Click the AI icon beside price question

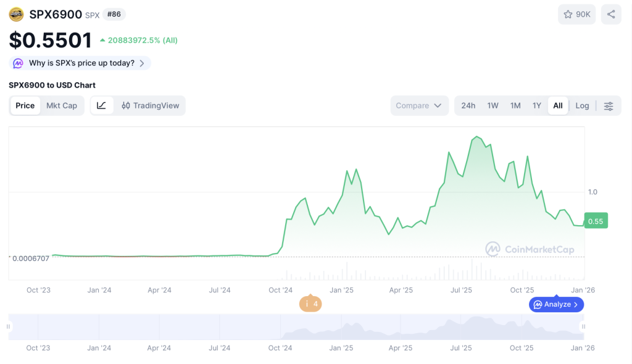point(19,63)
